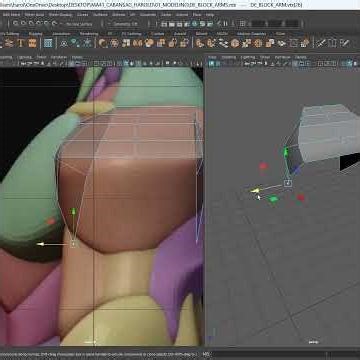The height and width of the screenshot is (360, 360).
Task: Click the No Live Surface field
Action: (x=79, y=24)
